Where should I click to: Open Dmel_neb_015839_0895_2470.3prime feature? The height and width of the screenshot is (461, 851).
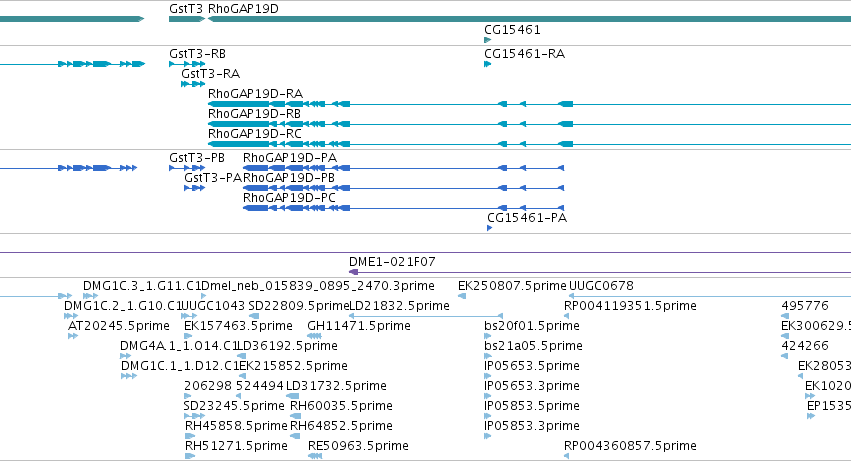pos(318,286)
